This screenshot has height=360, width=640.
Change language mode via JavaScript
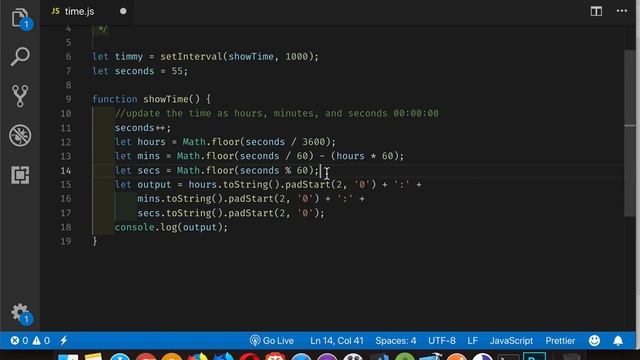(x=511, y=340)
